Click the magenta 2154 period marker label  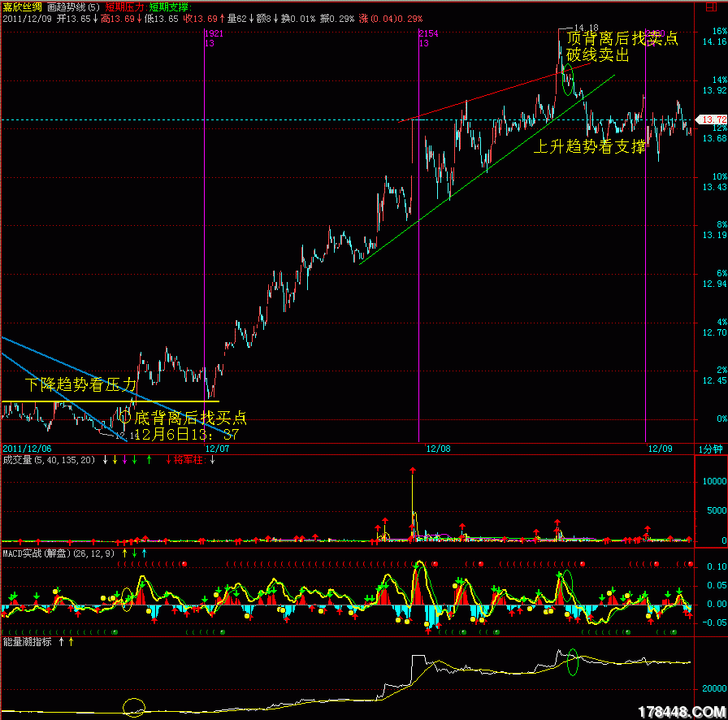coord(428,33)
